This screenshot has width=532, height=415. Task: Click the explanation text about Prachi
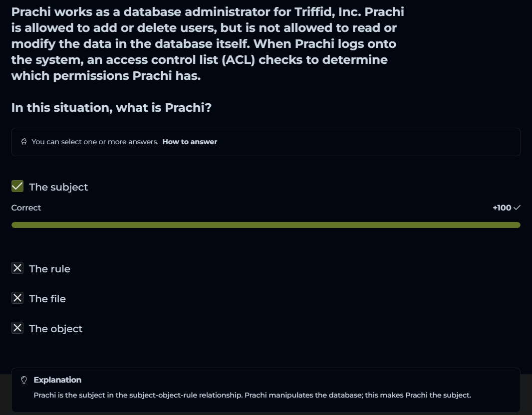[252, 396]
